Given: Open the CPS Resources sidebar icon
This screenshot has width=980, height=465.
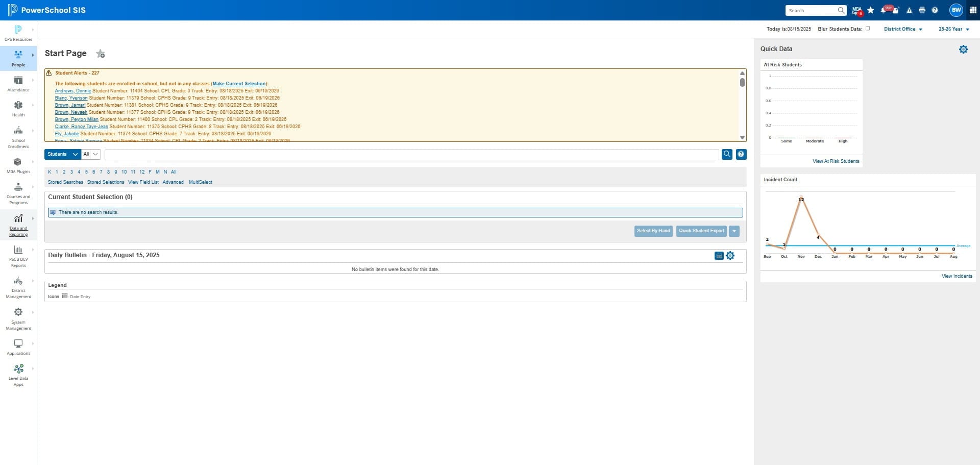Looking at the screenshot, I should [x=18, y=33].
